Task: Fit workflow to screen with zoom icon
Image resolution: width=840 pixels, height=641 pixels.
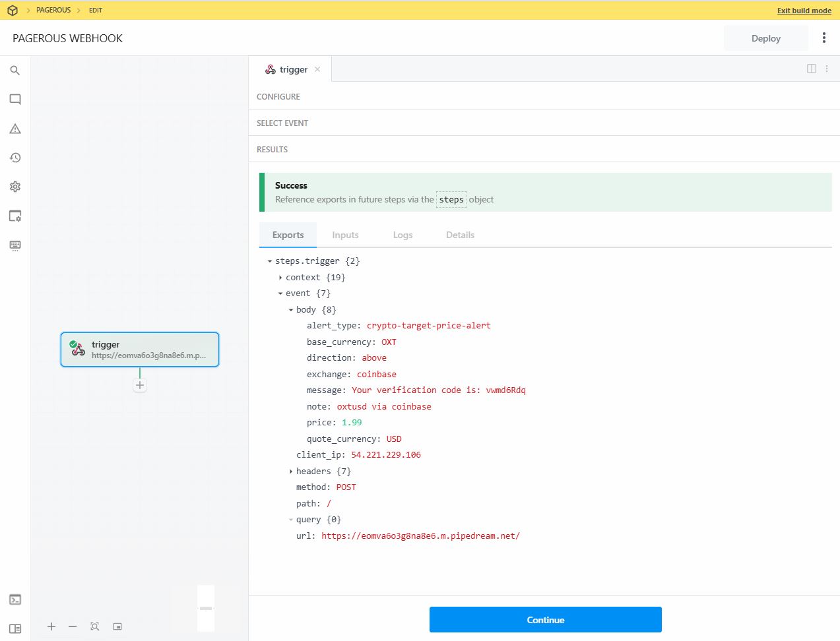Action: tap(95, 626)
